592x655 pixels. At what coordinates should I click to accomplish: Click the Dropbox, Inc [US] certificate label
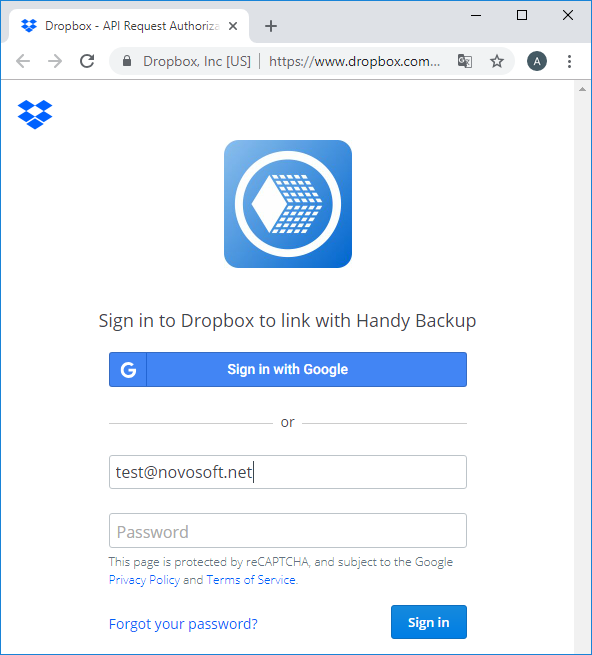197,61
